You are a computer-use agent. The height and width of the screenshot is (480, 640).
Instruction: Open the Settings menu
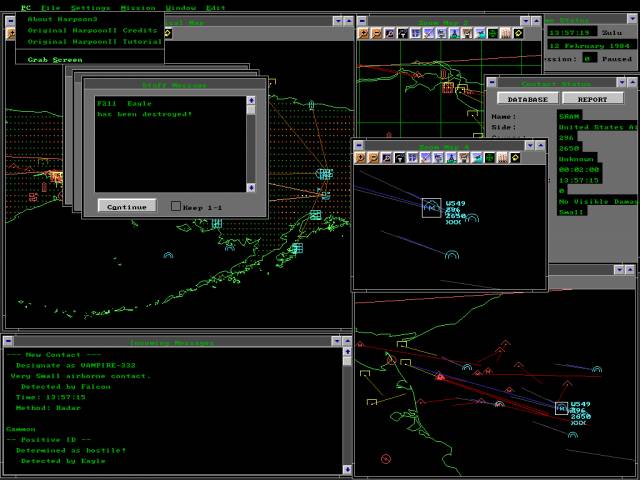coord(90,8)
